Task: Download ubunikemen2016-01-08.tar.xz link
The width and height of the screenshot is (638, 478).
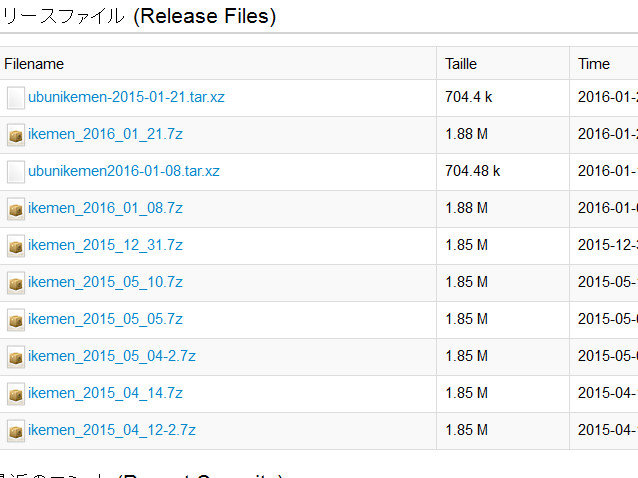Action: 124,171
